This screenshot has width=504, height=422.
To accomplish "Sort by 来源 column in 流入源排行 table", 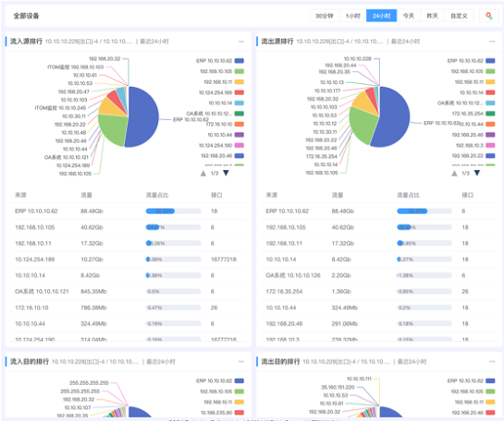I will coord(21,195).
